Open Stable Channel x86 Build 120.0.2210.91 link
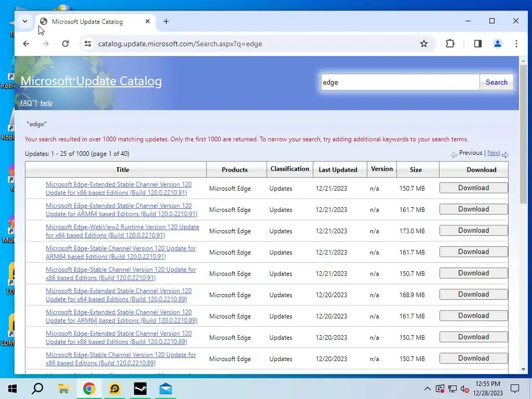The image size is (532, 399). pos(121,274)
